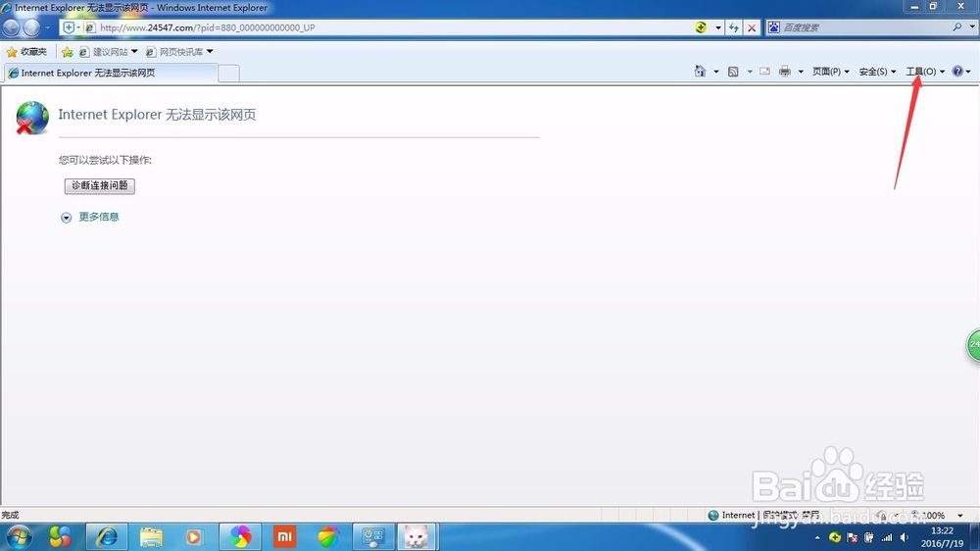Open the Windows Start menu

19,537
